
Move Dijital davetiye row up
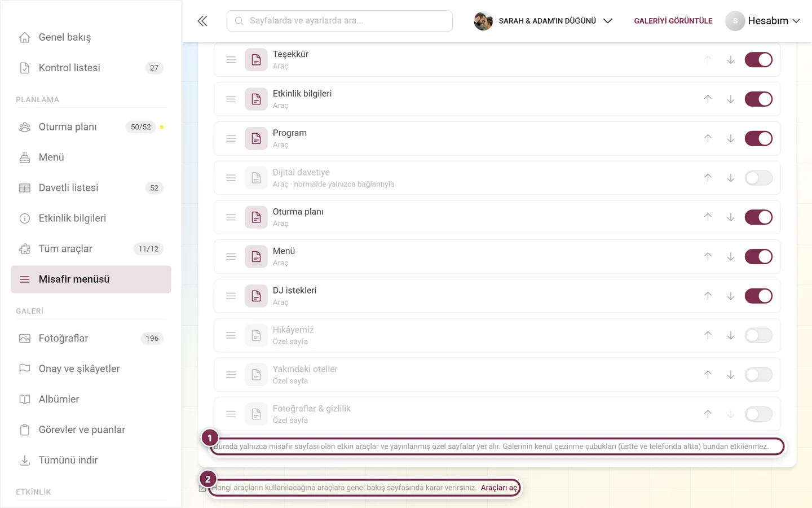pos(708,178)
